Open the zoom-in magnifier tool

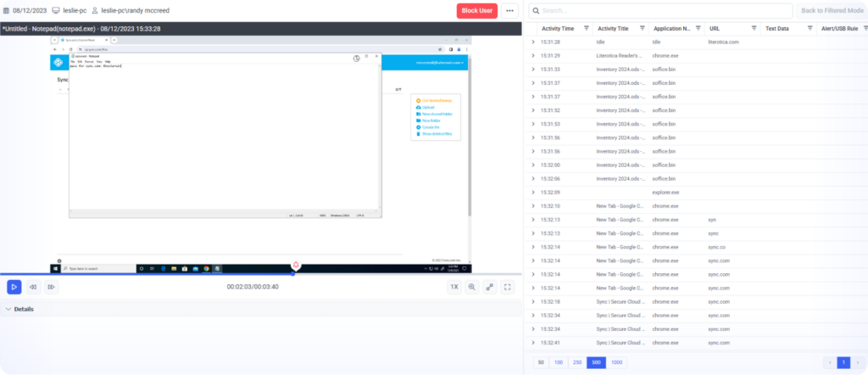pos(472,287)
